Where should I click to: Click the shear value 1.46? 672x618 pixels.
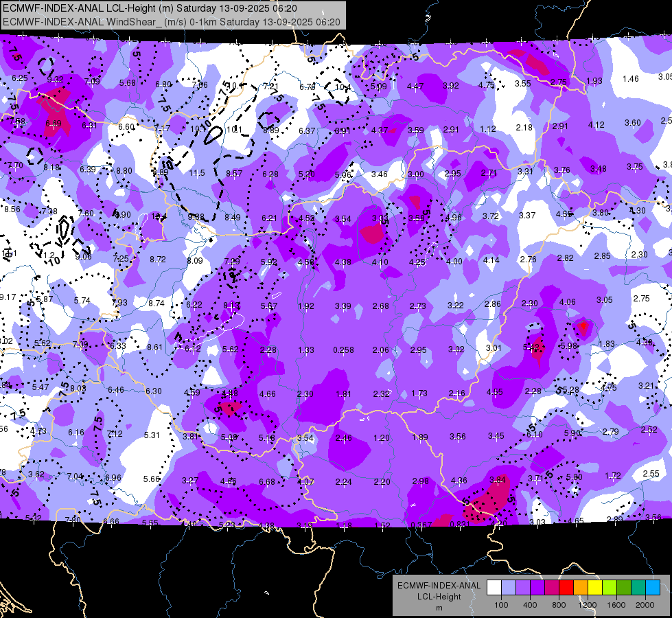(x=631, y=78)
